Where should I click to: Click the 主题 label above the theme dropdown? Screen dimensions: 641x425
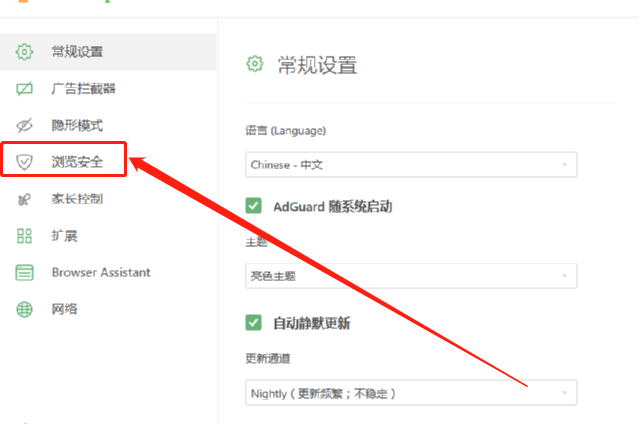pyautogui.click(x=256, y=242)
